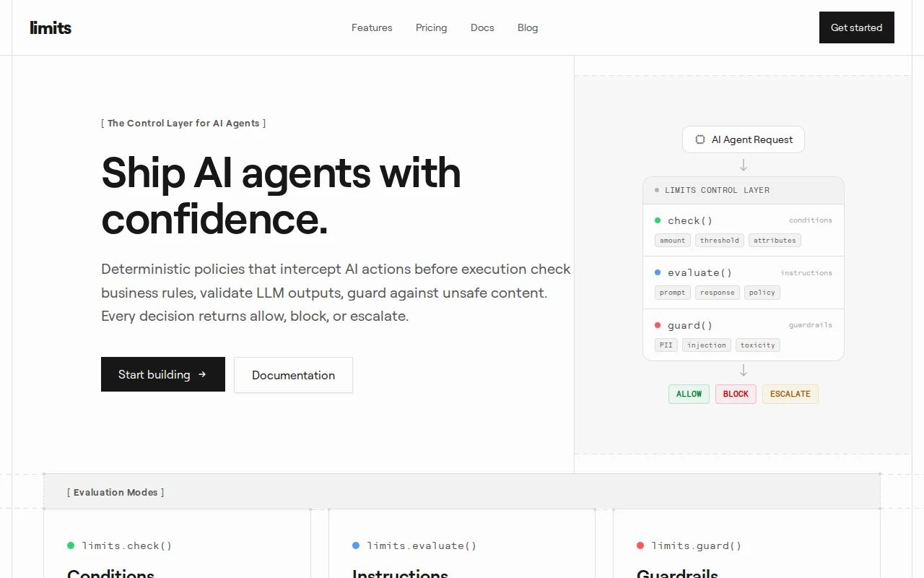Click the check() function name

point(690,220)
